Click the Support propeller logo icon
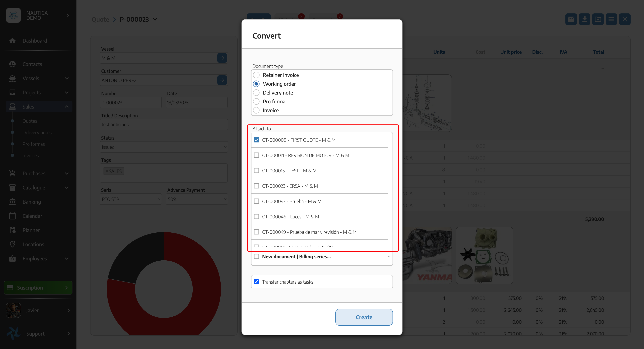This screenshot has height=349, width=644. coord(13,333)
